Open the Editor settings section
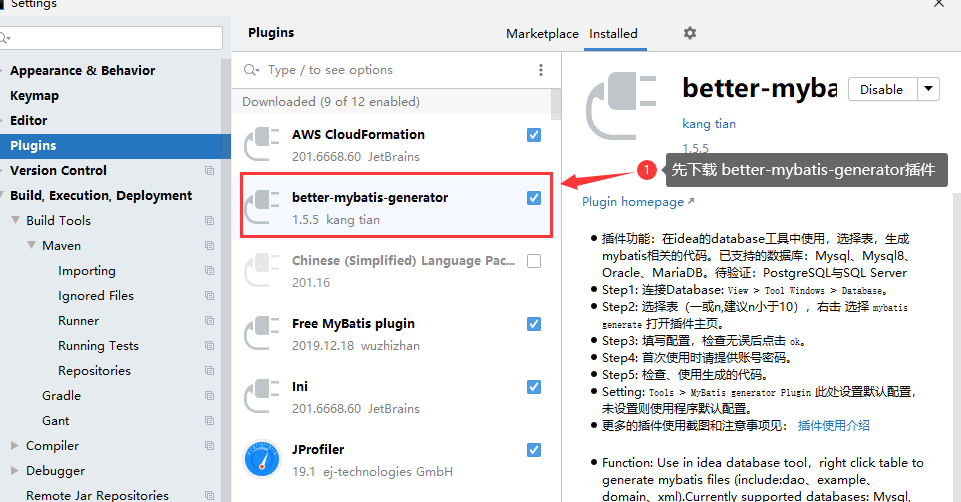Viewport: 961px width, 502px height. coord(28,121)
